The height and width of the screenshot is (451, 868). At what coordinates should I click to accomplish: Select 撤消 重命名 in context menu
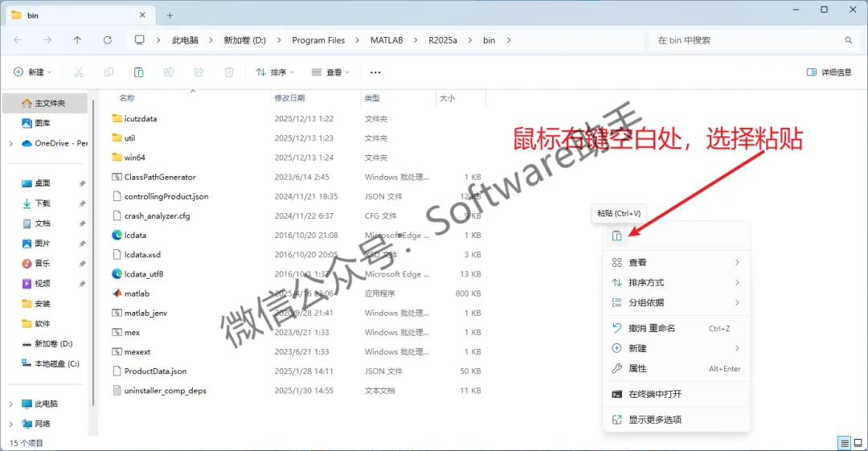(x=676, y=329)
